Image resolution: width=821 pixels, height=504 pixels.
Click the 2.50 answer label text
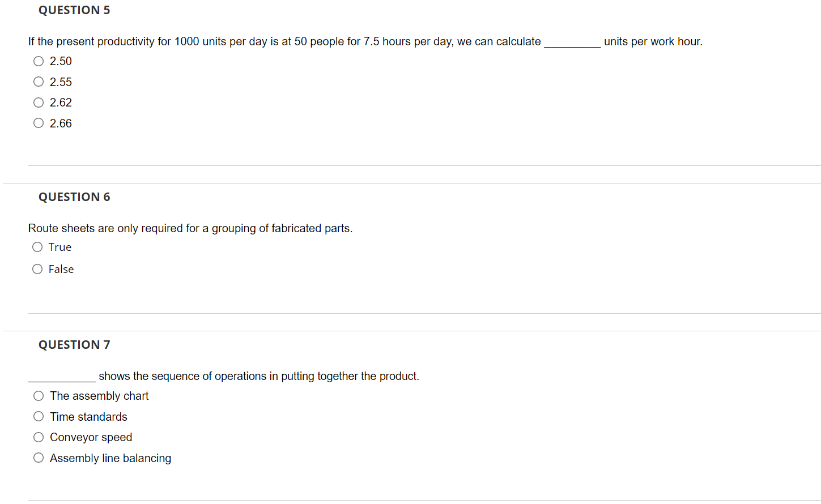pyautogui.click(x=60, y=61)
